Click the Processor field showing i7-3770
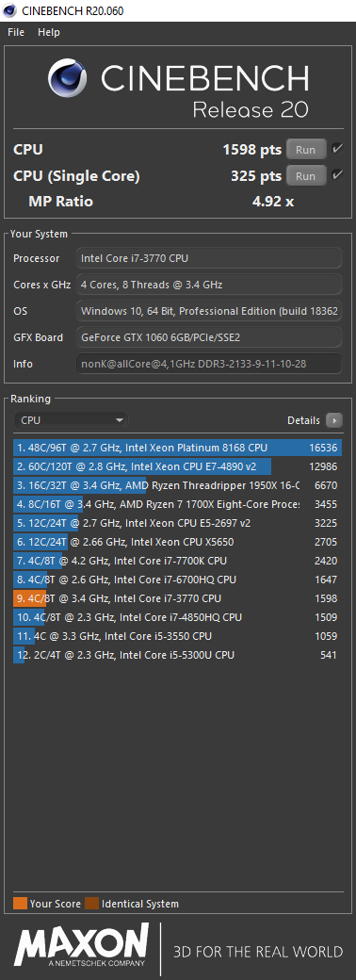Viewport: 356px width, 980px height. point(209,258)
